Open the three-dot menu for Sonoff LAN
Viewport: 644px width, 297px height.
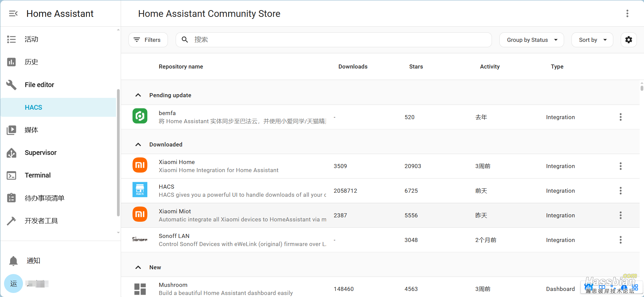pyautogui.click(x=620, y=240)
